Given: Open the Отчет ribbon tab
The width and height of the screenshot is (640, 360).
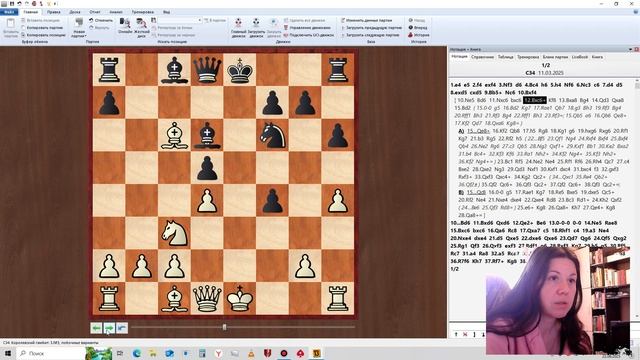Looking at the screenshot, I should pos(95,12).
